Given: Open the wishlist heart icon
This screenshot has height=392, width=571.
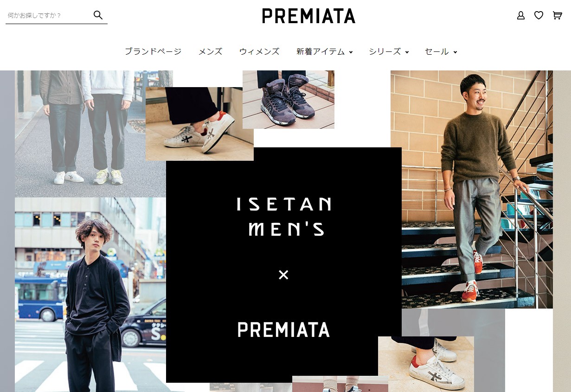Looking at the screenshot, I should 539,15.
